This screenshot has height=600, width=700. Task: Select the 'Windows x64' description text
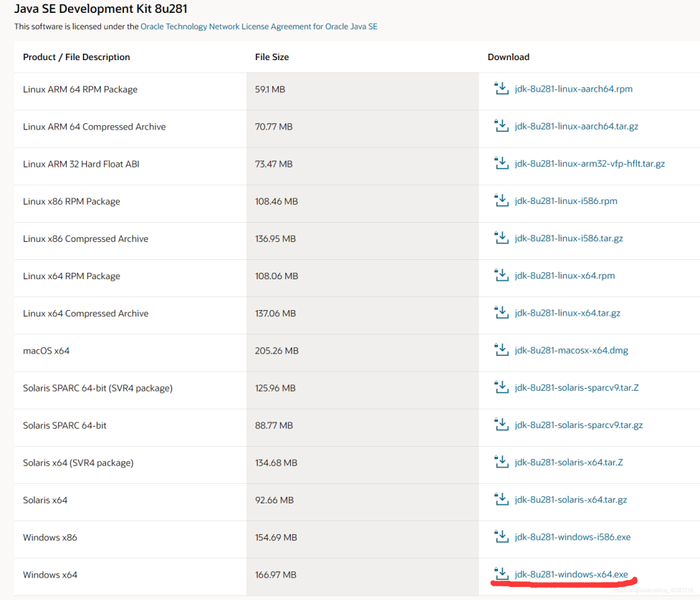click(50, 575)
